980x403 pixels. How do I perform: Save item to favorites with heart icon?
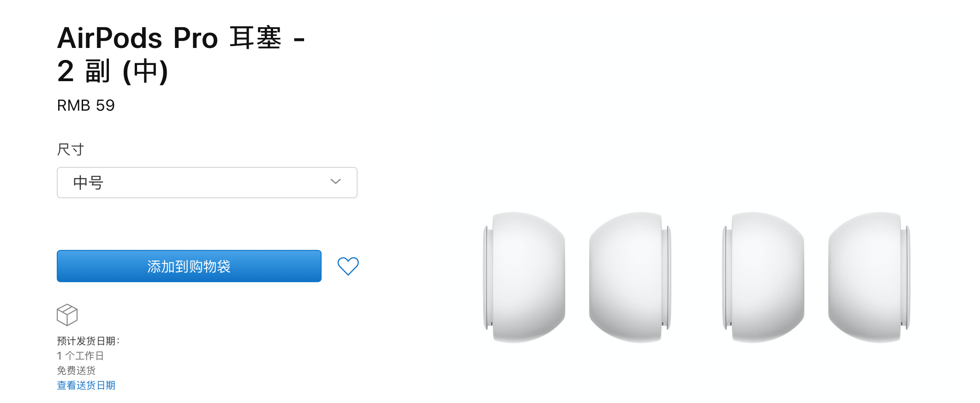tap(348, 266)
